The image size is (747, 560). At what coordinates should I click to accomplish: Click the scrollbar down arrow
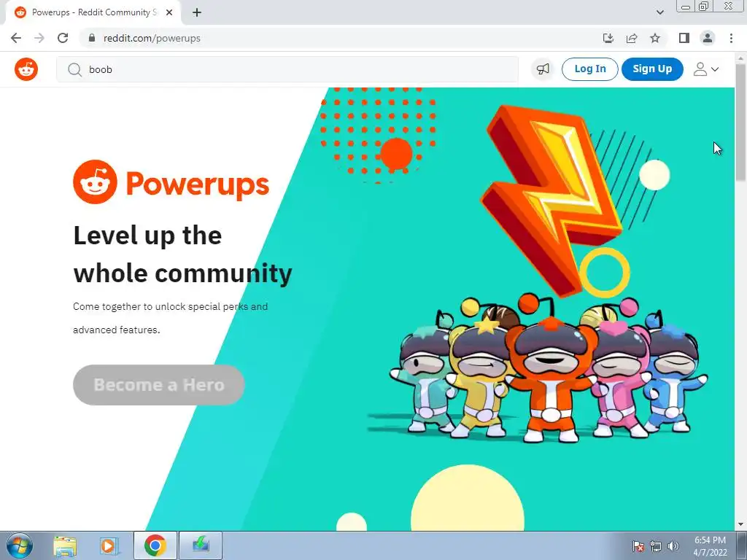[x=740, y=524]
